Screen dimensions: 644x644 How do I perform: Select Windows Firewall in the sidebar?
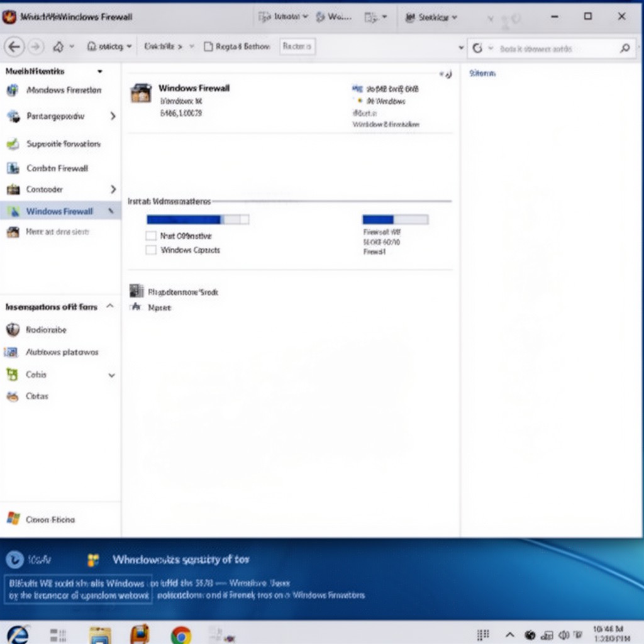(x=60, y=211)
